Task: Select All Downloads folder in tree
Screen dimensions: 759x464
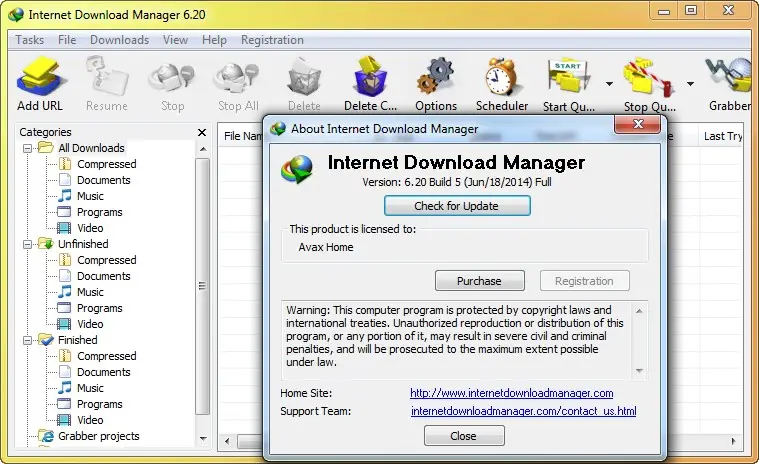Action: pos(91,148)
